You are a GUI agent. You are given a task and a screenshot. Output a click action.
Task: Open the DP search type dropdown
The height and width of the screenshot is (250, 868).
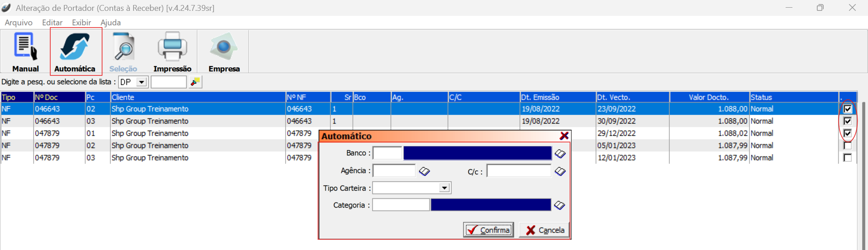[x=142, y=82]
